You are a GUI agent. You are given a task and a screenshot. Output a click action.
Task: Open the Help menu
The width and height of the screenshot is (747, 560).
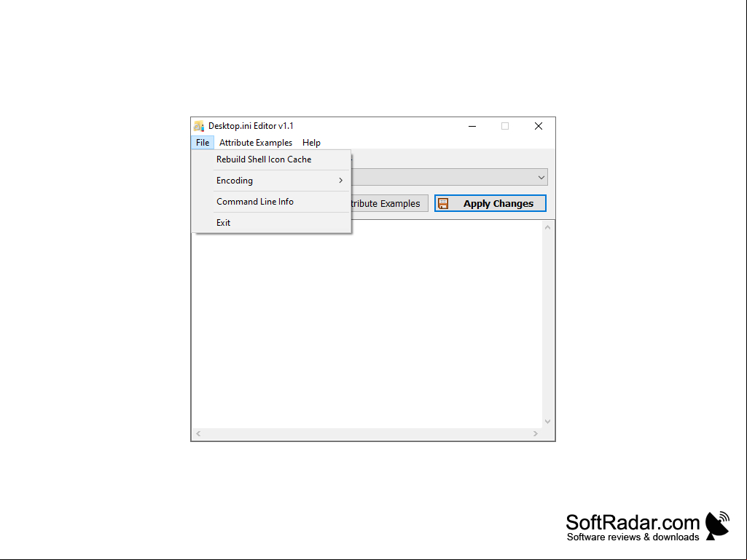(312, 143)
